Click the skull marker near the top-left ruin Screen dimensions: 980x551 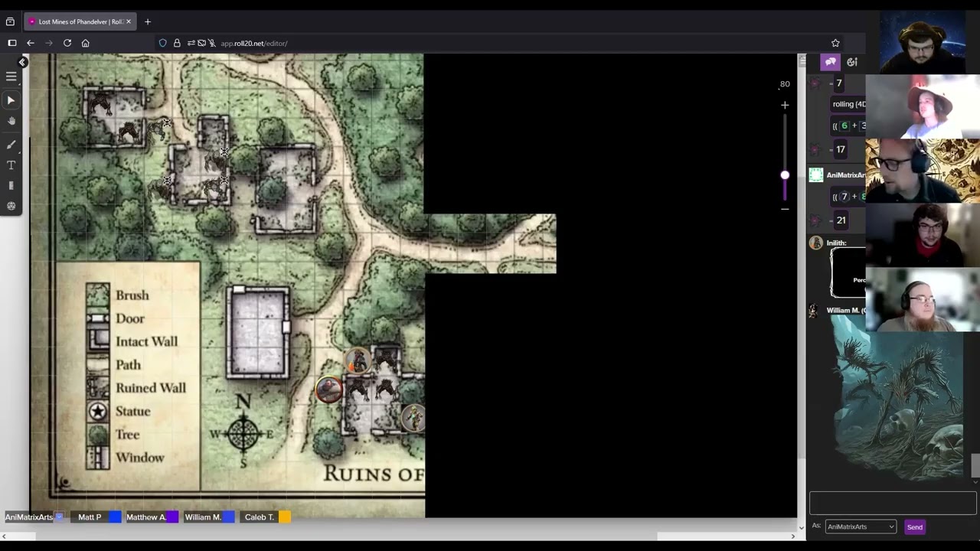167,123
